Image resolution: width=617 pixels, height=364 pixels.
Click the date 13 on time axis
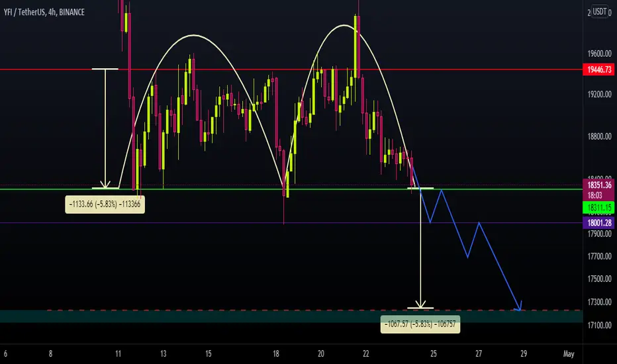tap(164, 354)
